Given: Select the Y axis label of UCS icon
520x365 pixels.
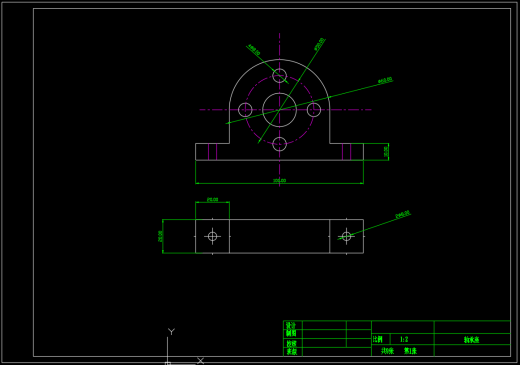Looking at the screenshot, I should tap(171, 331).
